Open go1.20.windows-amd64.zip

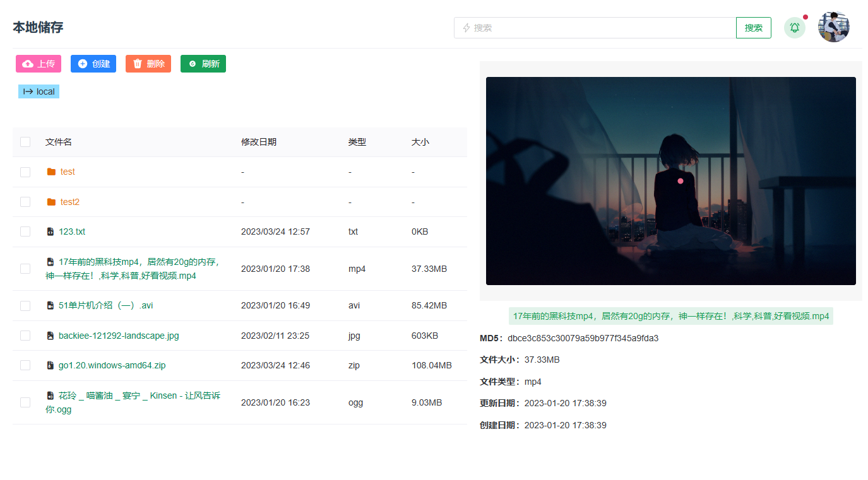coord(112,365)
